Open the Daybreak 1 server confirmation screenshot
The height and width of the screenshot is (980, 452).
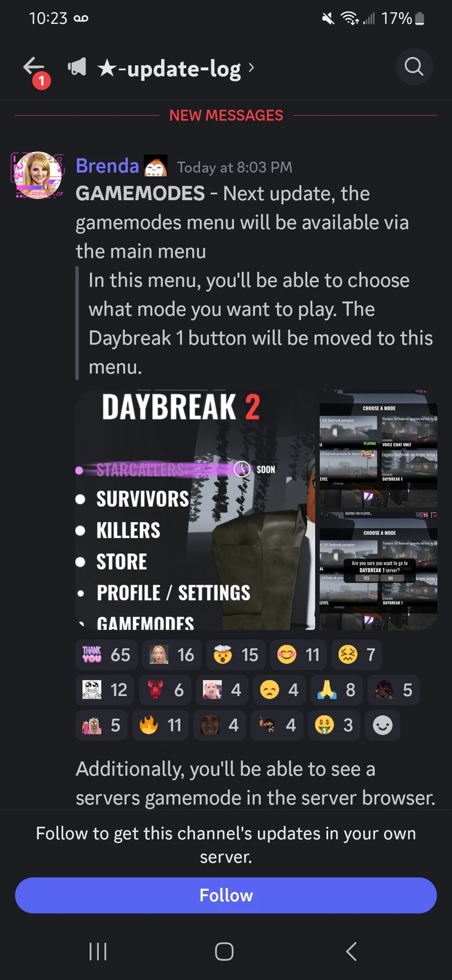click(x=378, y=570)
